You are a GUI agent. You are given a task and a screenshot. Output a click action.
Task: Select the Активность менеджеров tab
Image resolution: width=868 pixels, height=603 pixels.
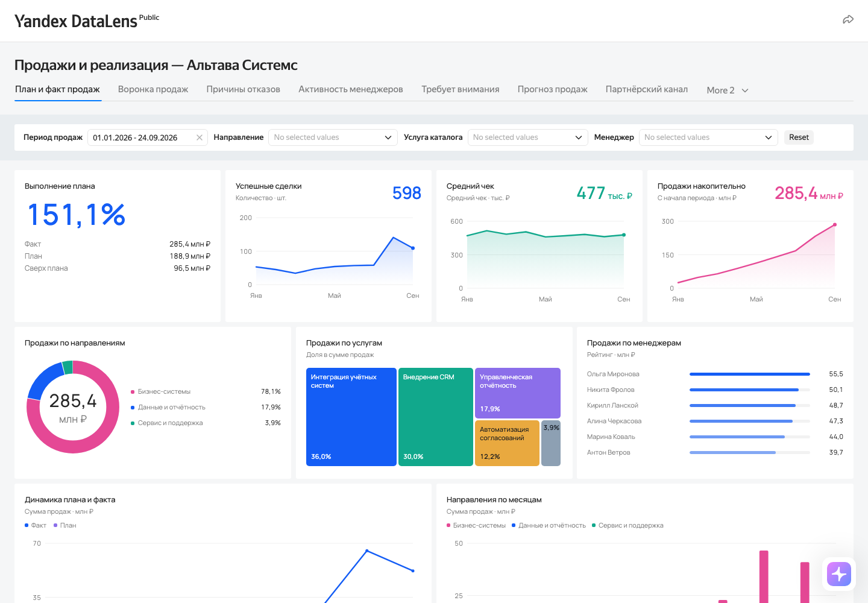(x=351, y=89)
